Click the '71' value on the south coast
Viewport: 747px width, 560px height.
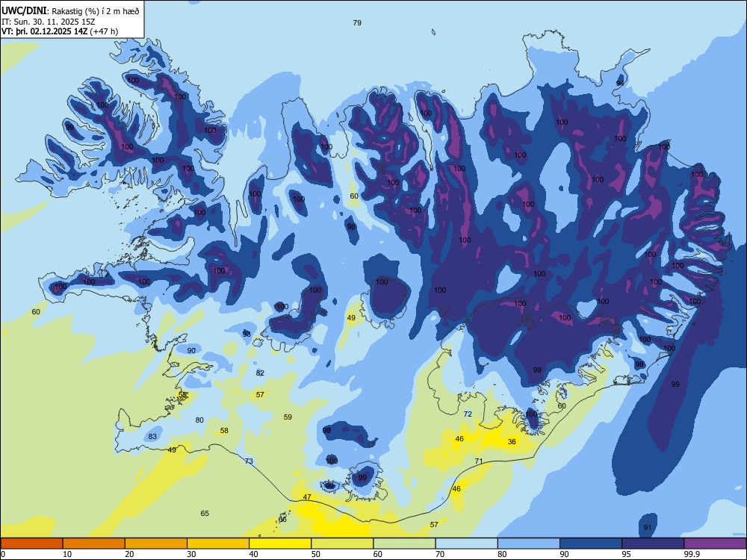(x=479, y=461)
